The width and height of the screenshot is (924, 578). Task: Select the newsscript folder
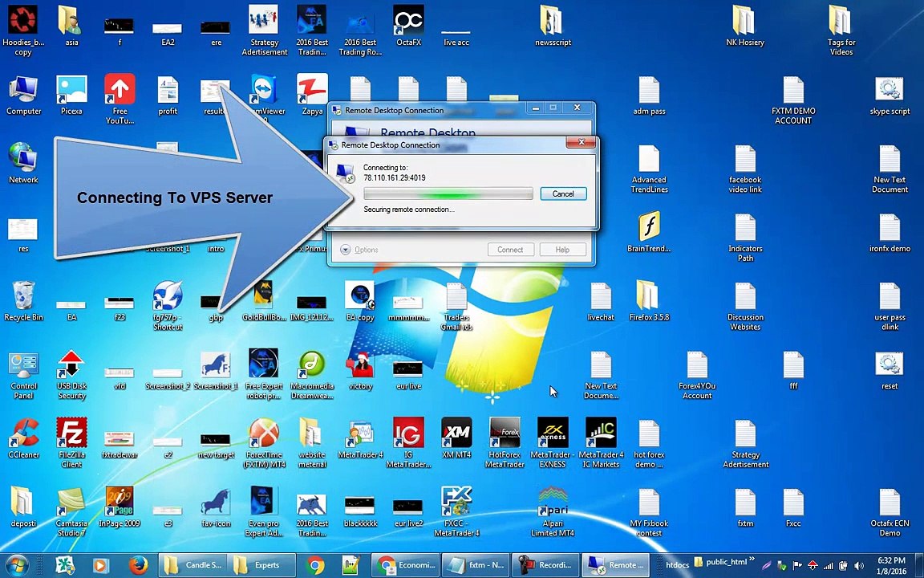pyautogui.click(x=552, y=26)
